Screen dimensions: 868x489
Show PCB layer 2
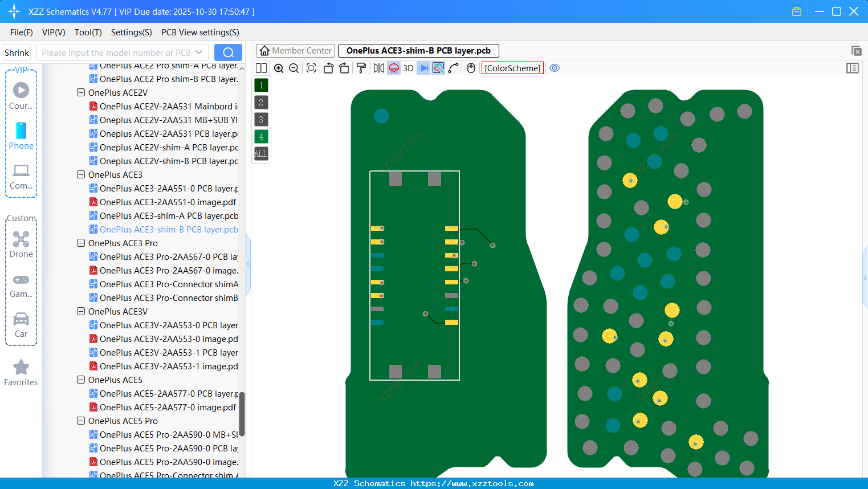(261, 103)
